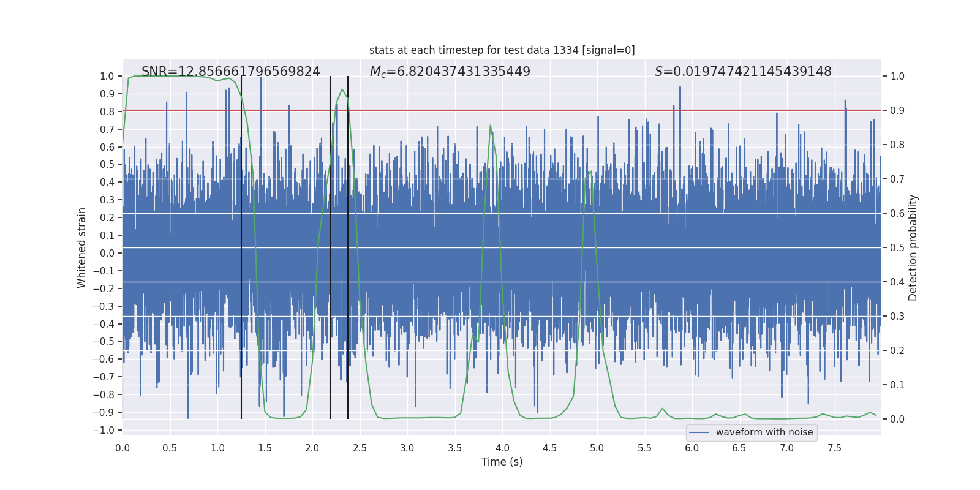
Task: Select the 1.5 tick on the Time axis
Action: click(x=265, y=448)
